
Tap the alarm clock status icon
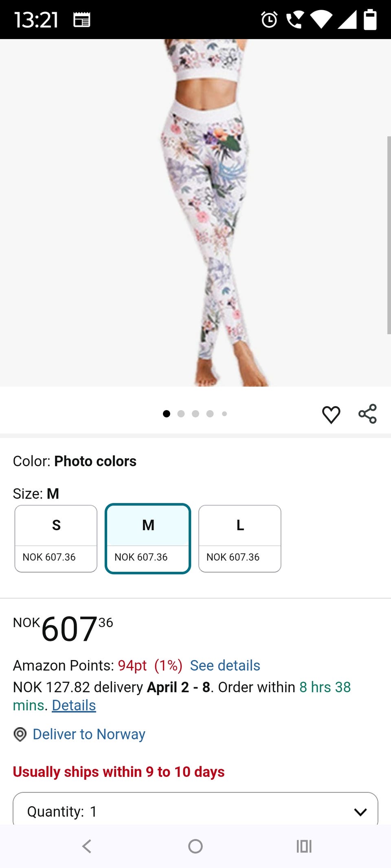[269, 20]
